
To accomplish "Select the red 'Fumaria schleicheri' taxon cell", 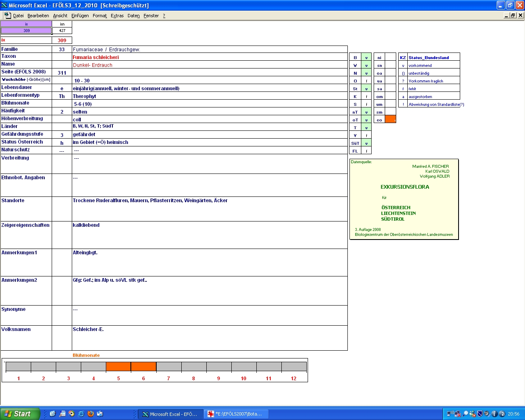I will (x=210, y=57).
